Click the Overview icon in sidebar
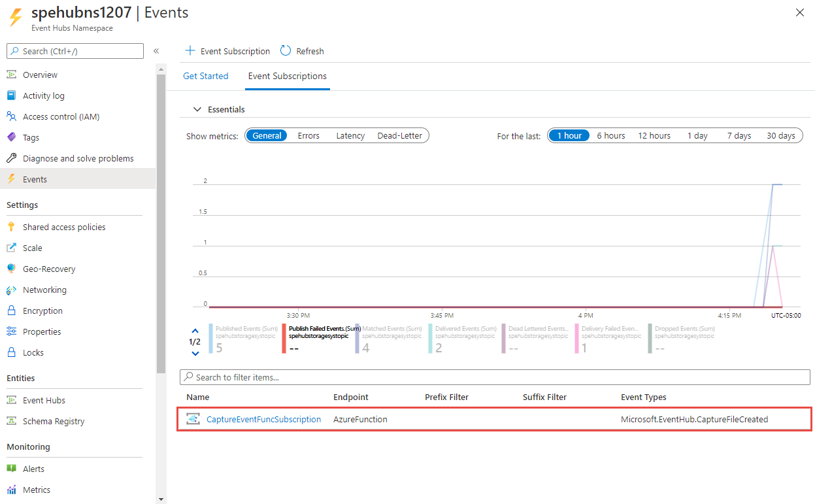The height and width of the screenshot is (504, 815). (x=11, y=75)
